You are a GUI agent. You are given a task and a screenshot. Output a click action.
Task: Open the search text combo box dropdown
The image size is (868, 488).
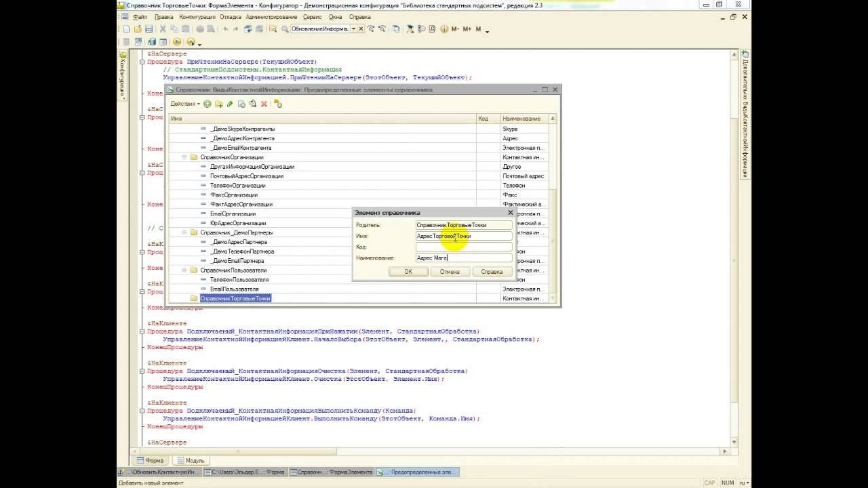pyautogui.click(x=353, y=29)
